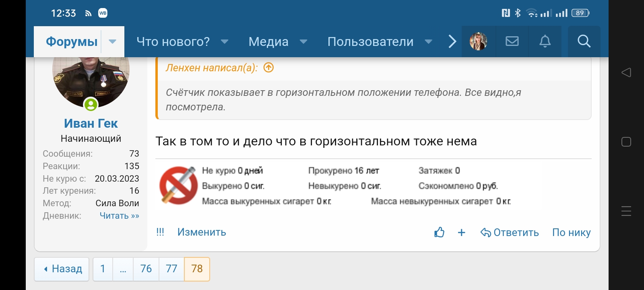Open the Форумы tab
644x290 pixels.
pyautogui.click(x=72, y=41)
